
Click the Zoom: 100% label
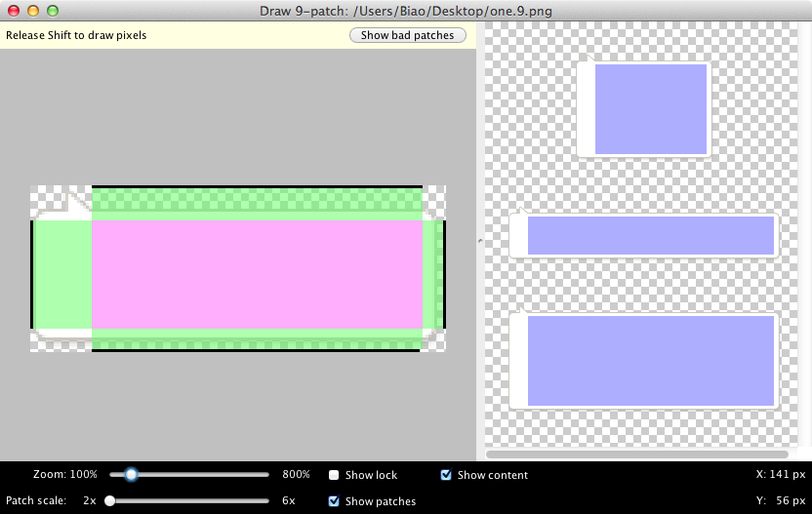[65, 474]
